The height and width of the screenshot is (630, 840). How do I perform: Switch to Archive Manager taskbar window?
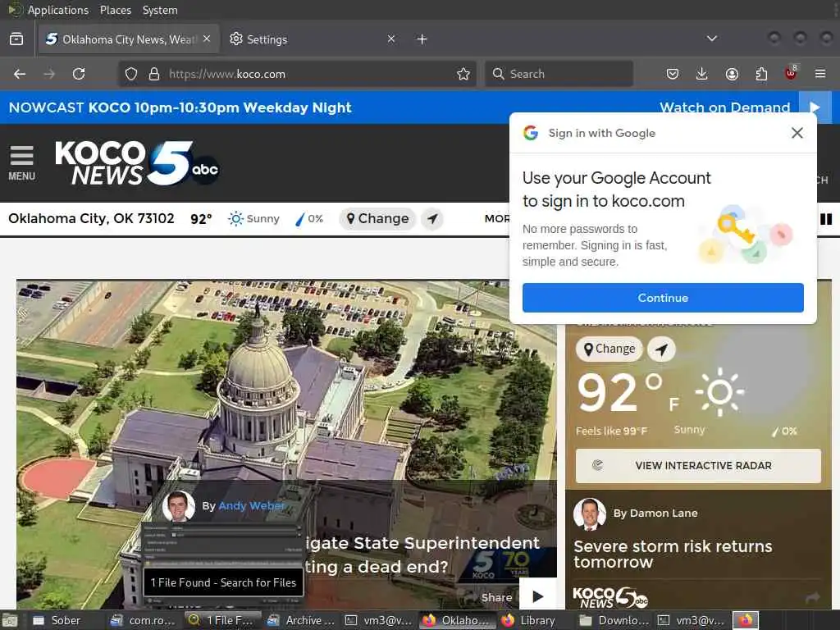(300, 620)
